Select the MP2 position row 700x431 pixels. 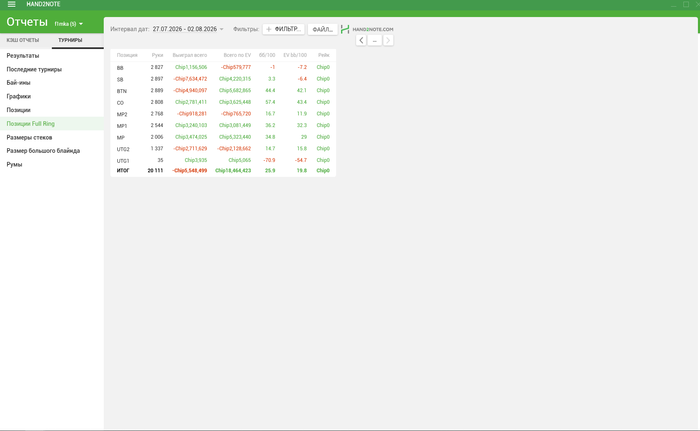pos(223,114)
